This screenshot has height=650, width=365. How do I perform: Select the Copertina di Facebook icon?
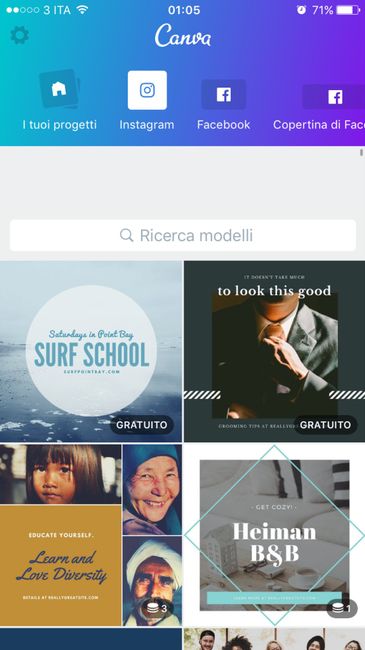tap(334, 97)
